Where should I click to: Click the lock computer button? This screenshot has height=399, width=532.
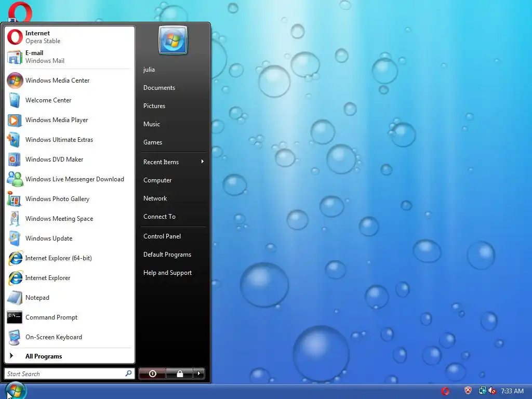(x=179, y=374)
